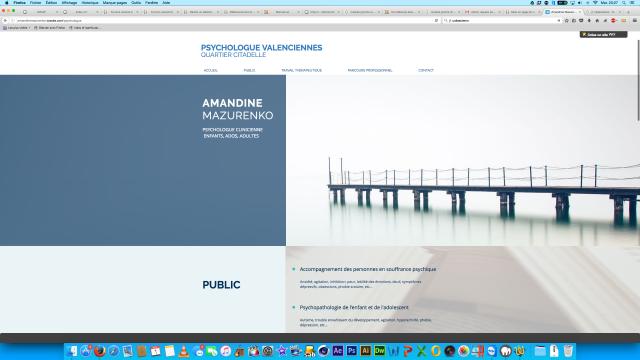Open the Historique menu

pyautogui.click(x=90, y=2)
